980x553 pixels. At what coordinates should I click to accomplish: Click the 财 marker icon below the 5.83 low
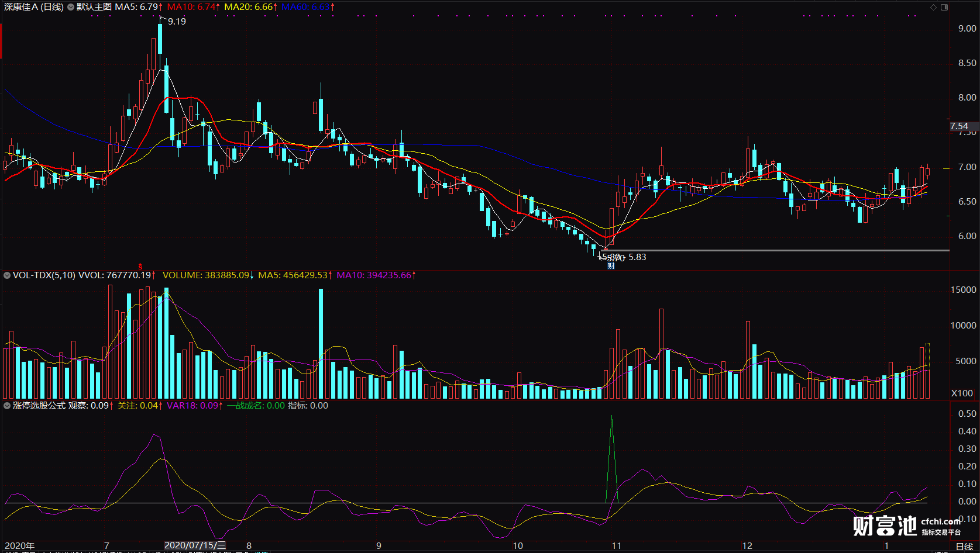(611, 266)
